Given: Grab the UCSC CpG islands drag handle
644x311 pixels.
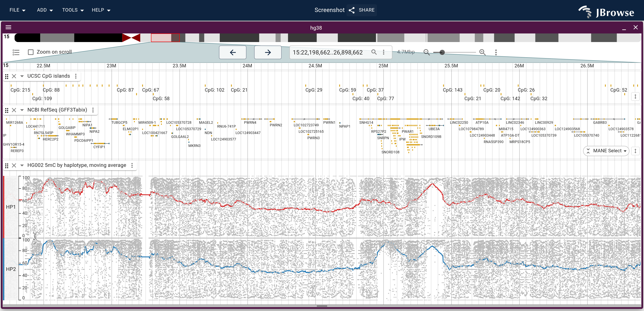Looking at the screenshot, I should pos(7,76).
